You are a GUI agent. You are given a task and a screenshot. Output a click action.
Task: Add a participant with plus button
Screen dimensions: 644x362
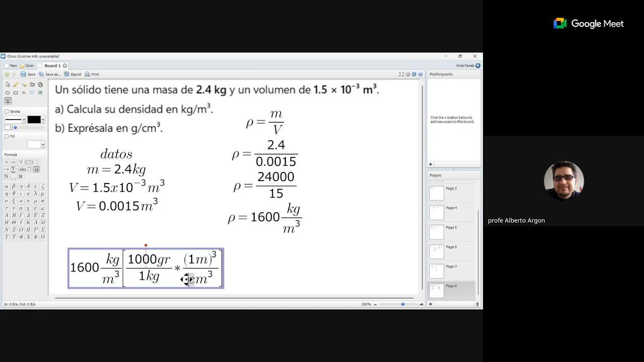(x=430, y=164)
